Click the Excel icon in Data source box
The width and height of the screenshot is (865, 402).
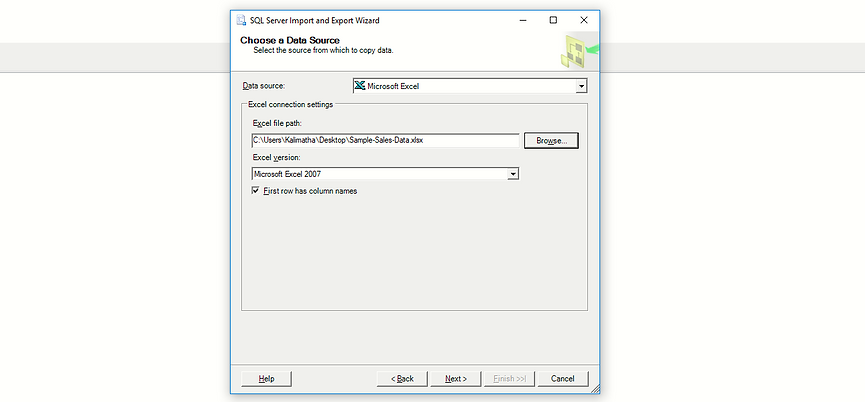[x=360, y=85]
